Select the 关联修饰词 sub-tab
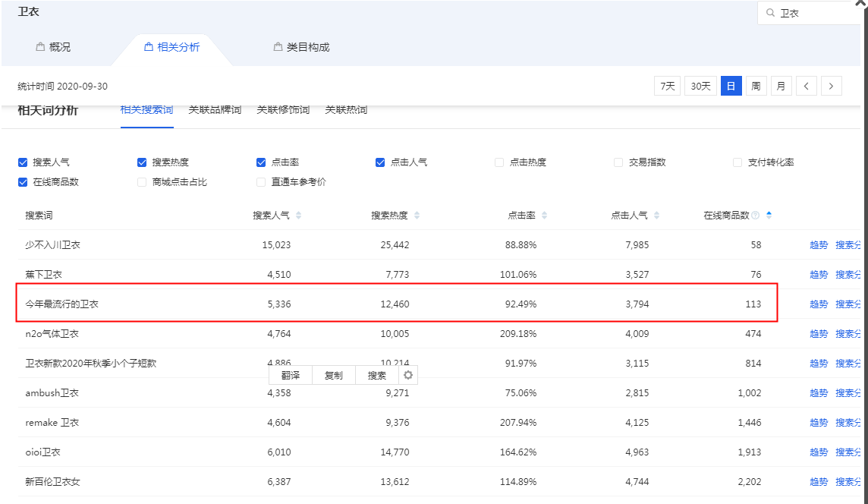 (283, 110)
